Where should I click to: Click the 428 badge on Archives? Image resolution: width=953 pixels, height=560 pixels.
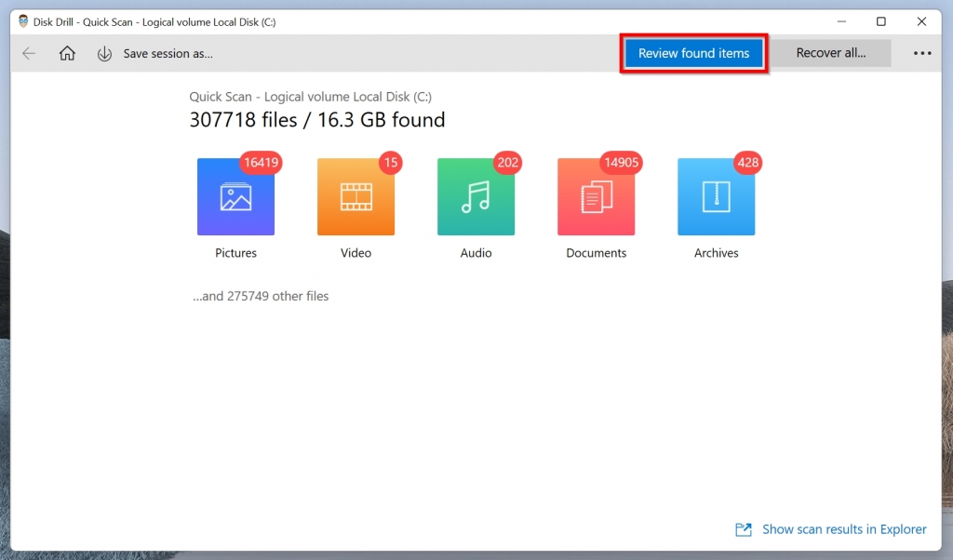tap(747, 163)
